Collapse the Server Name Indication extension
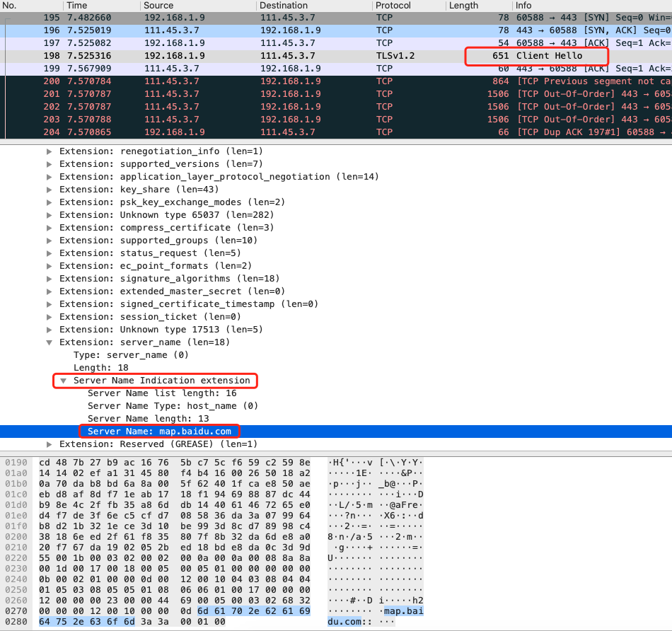Screen dimensions: 672x631 pyautogui.click(x=64, y=381)
